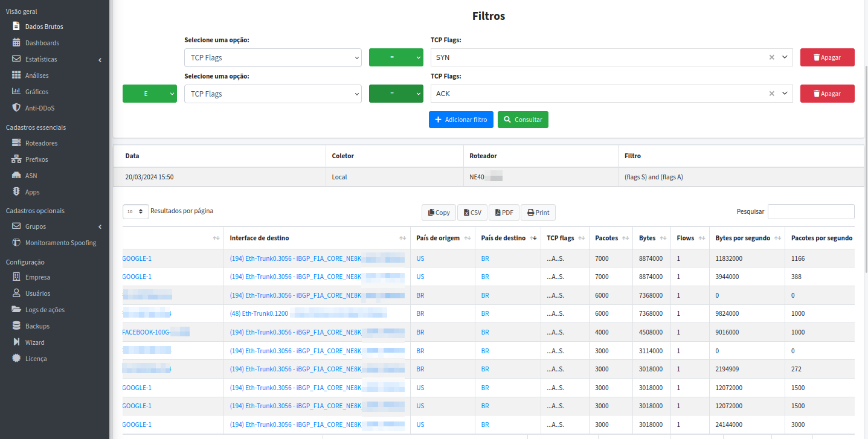868x439 pixels.
Task: Sort by Flows column arrows
Action: click(702, 239)
